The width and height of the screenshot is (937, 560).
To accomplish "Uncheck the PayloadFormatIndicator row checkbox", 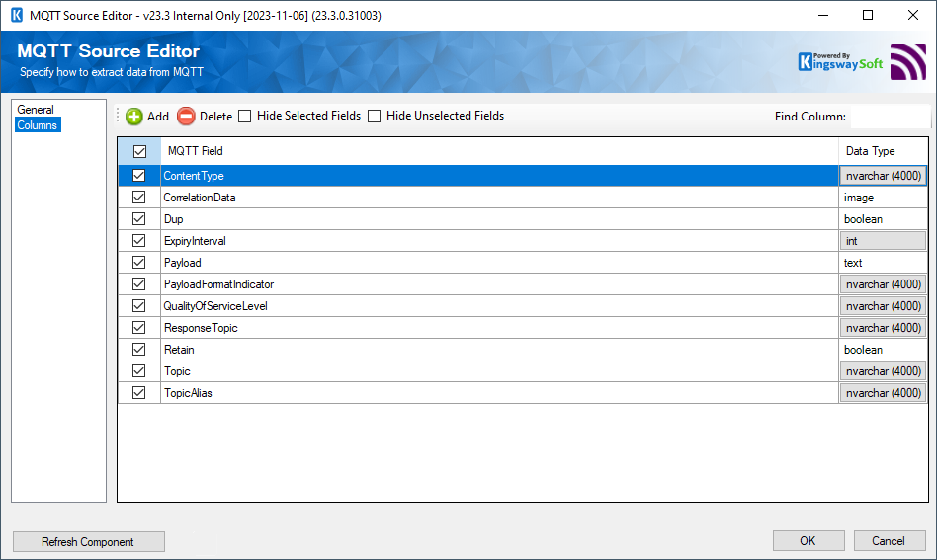I will click(x=139, y=284).
